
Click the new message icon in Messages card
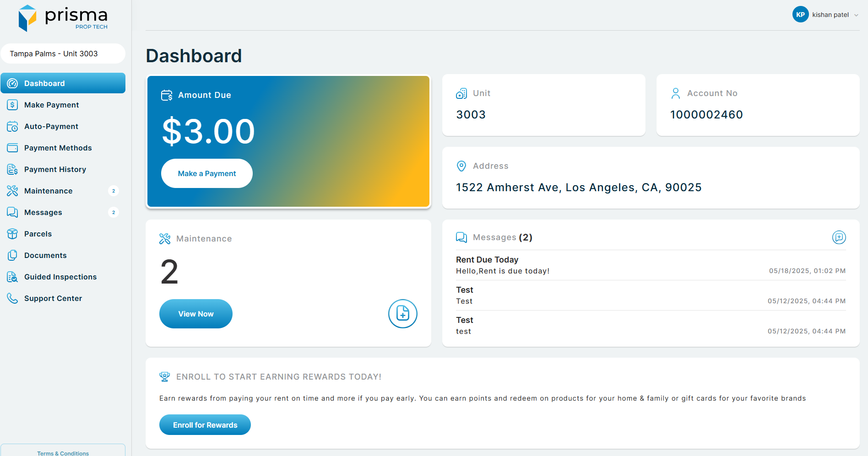click(x=839, y=237)
